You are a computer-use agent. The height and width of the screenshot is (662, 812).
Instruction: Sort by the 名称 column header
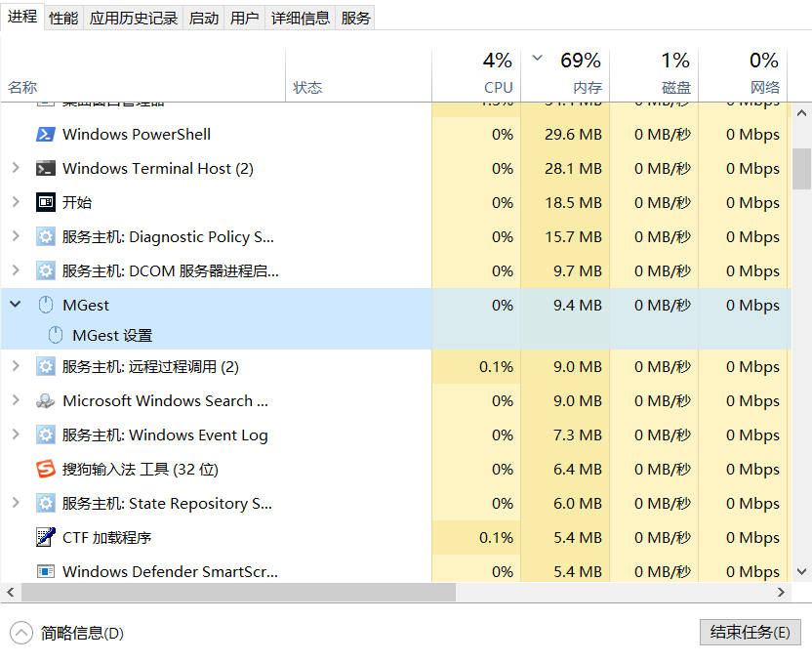(142, 75)
